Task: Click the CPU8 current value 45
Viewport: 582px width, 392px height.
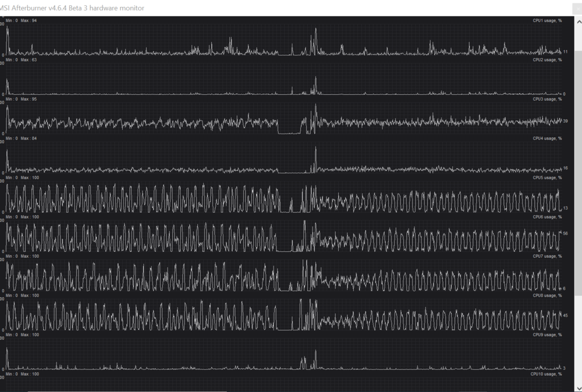Action: click(565, 316)
